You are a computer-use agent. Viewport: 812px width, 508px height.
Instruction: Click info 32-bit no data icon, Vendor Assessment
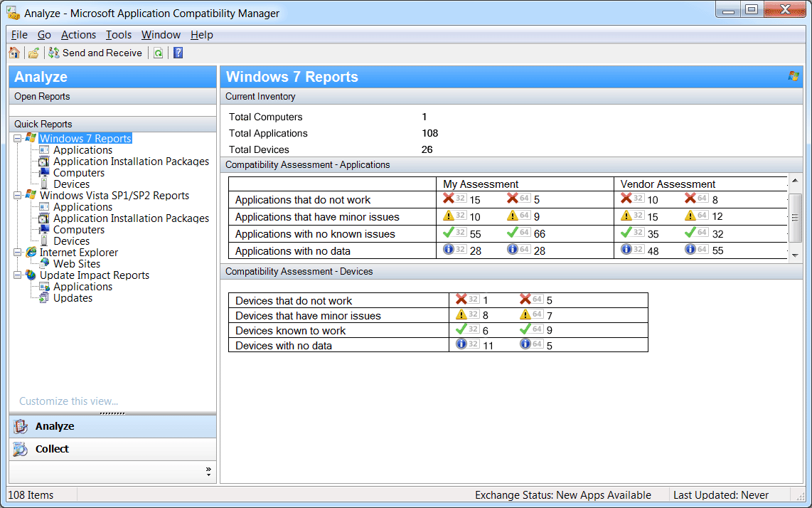tap(626, 249)
